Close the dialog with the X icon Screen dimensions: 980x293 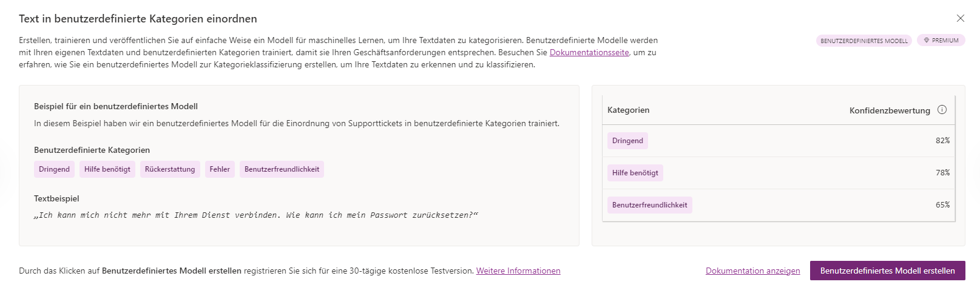960,18
